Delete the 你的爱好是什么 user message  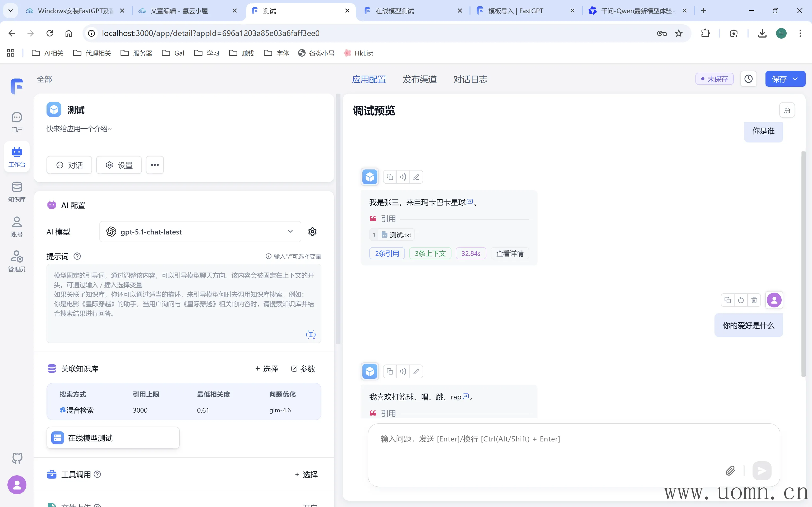click(x=754, y=300)
